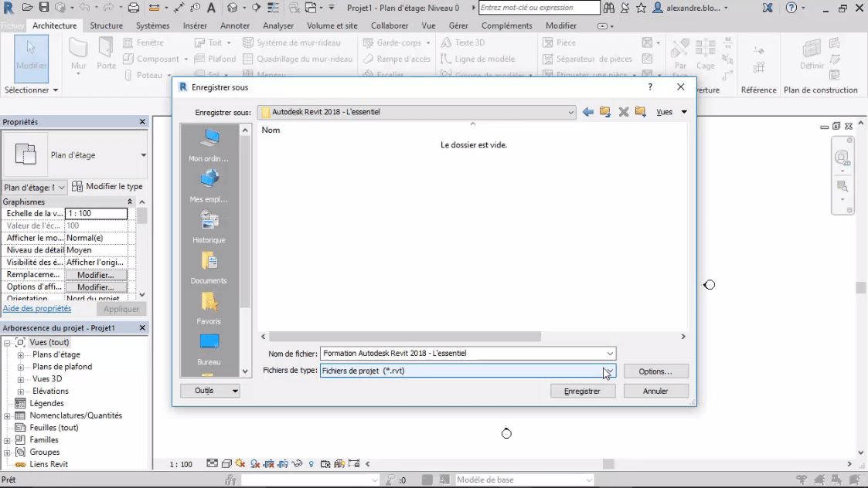Open the Enregistrer sous folder combo box
Image resolution: width=868 pixels, height=488 pixels.
(x=418, y=112)
